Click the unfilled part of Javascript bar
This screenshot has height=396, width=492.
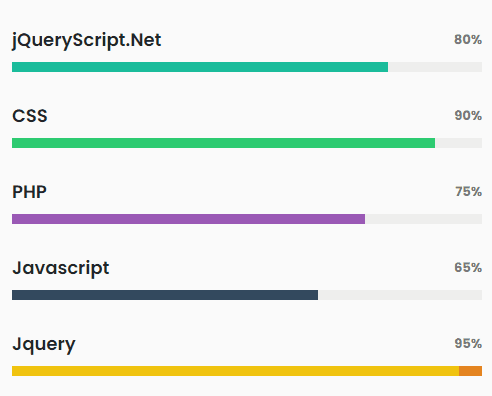400,295
